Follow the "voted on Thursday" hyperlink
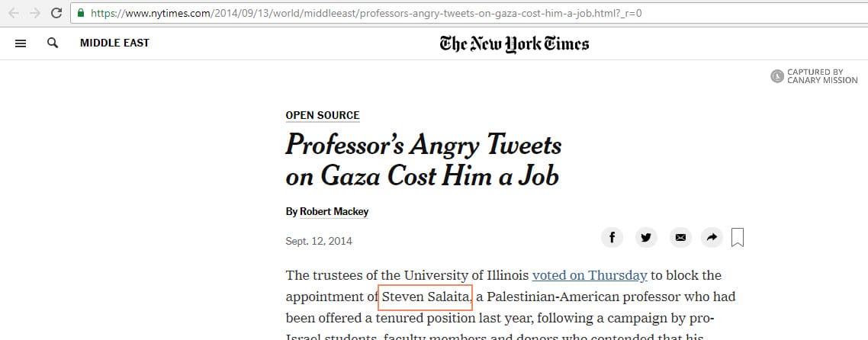Screen dimensions: 868x340 click(x=590, y=275)
